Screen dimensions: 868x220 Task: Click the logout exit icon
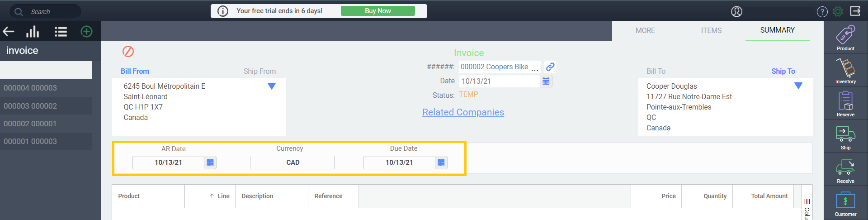click(855, 11)
